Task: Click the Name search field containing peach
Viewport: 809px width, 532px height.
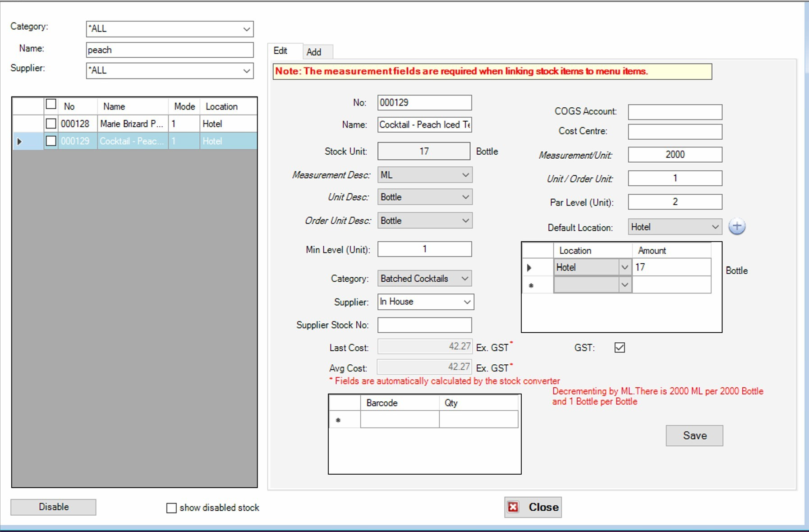Action: coord(170,50)
